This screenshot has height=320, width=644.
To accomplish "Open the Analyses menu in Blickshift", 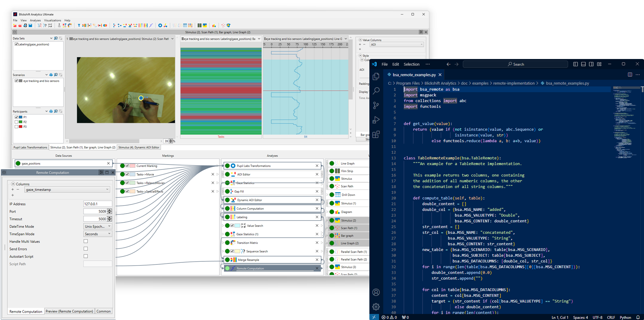I will (x=35, y=20).
